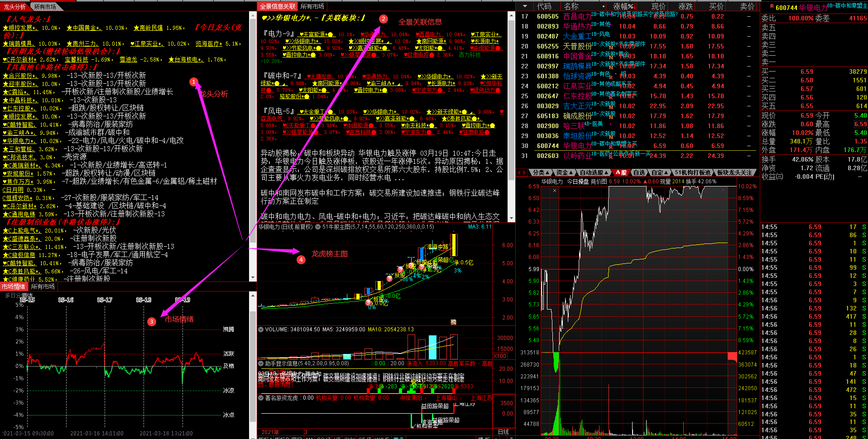Click the X100 volume scale label
The image size is (868, 439).
[x=500, y=356]
